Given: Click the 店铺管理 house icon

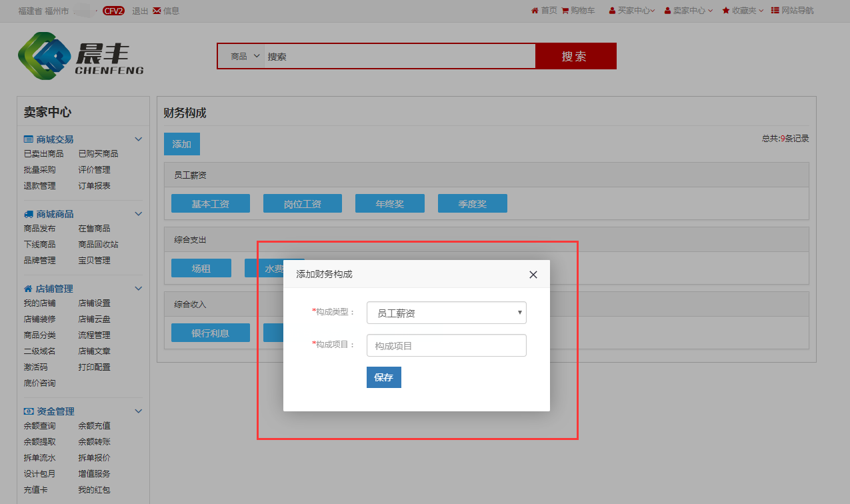Looking at the screenshot, I should [28, 289].
